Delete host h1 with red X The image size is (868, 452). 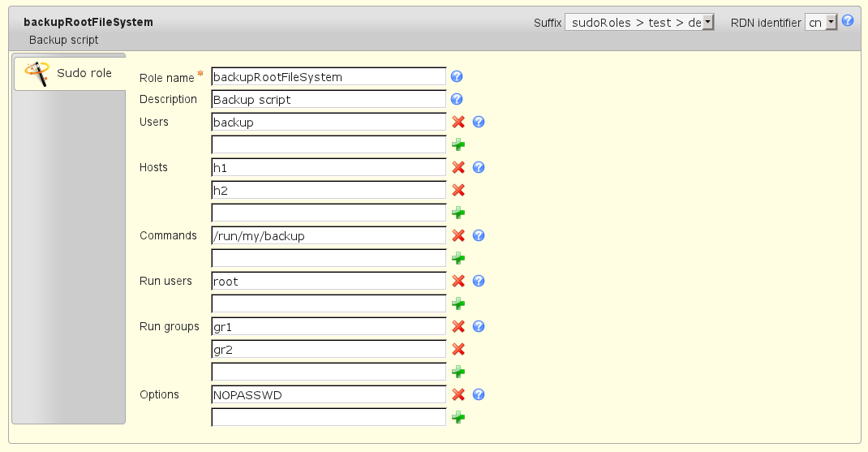tap(458, 168)
